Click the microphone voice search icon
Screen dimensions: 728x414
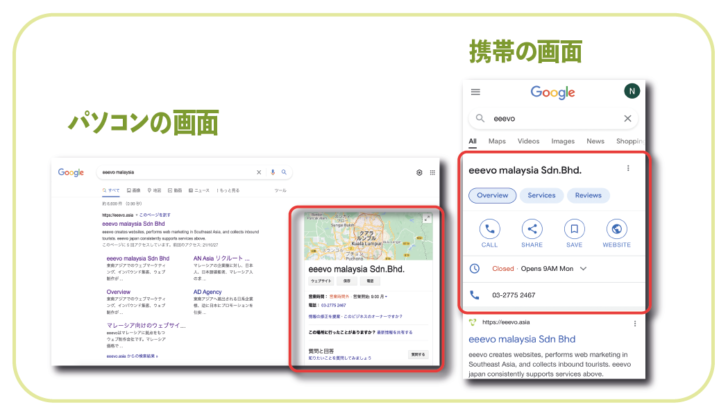pyautogui.click(x=273, y=172)
